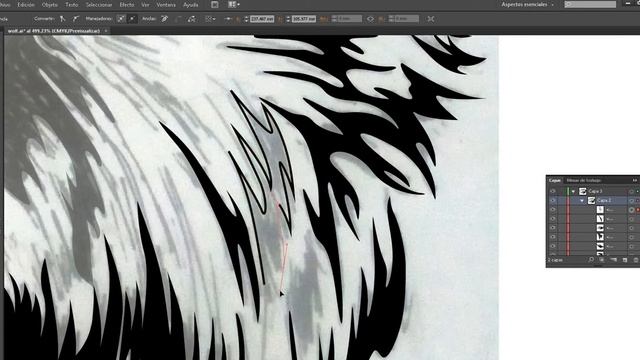Toggle visibility of sublayer Capa 2
The height and width of the screenshot is (360, 640).
point(553,200)
